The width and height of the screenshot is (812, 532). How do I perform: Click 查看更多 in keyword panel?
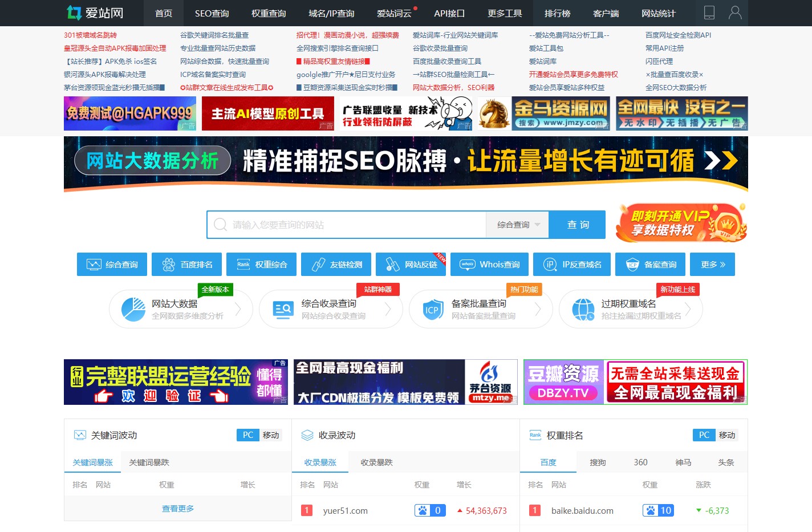(x=178, y=509)
